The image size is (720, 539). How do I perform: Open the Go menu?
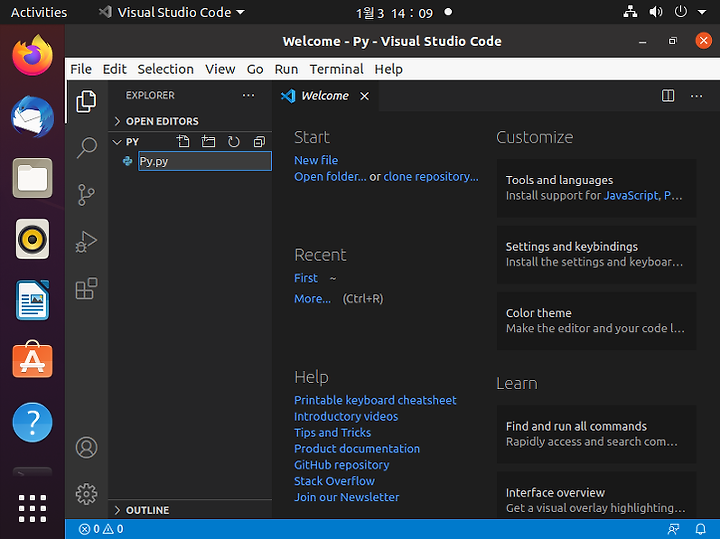point(255,69)
